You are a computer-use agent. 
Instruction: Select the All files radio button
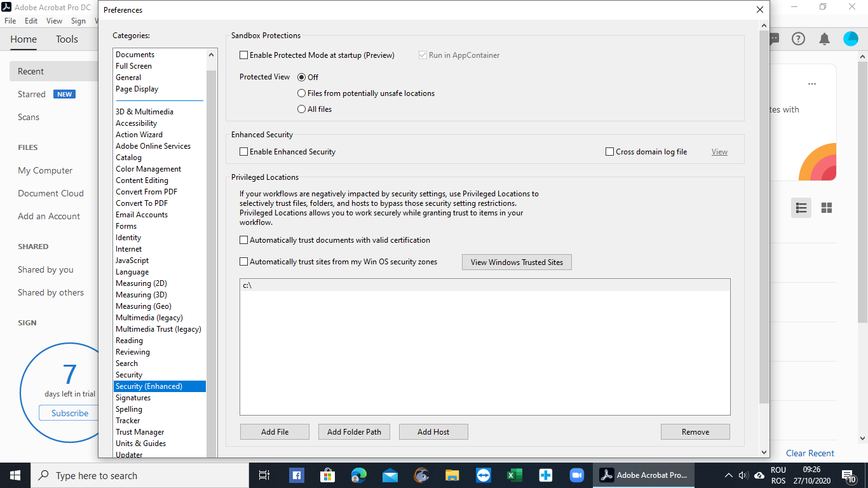point(302,109)
